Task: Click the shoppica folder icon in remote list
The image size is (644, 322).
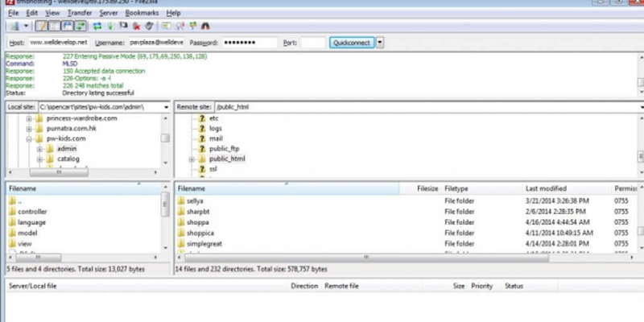Action: click(181, 231)
